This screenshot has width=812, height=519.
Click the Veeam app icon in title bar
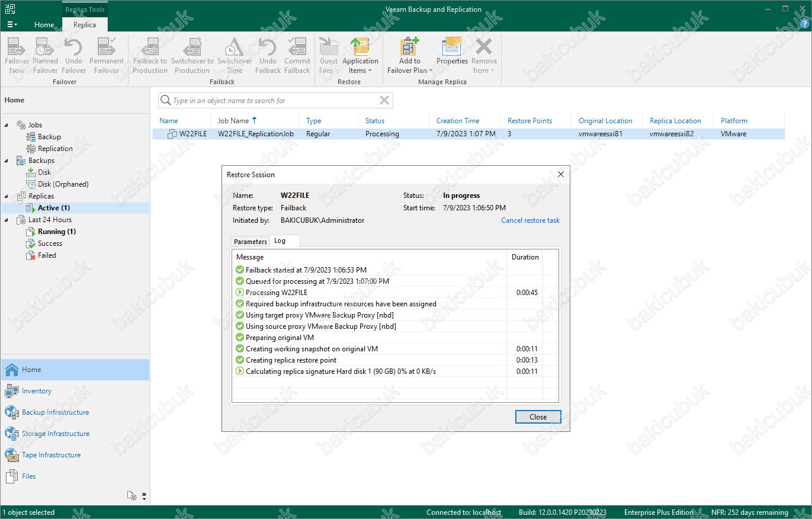pos(10,9)
